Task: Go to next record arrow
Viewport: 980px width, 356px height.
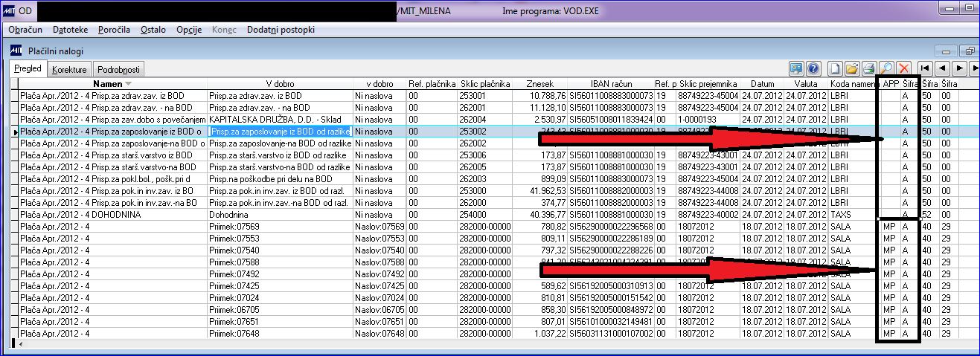Action: pos(958,68)
